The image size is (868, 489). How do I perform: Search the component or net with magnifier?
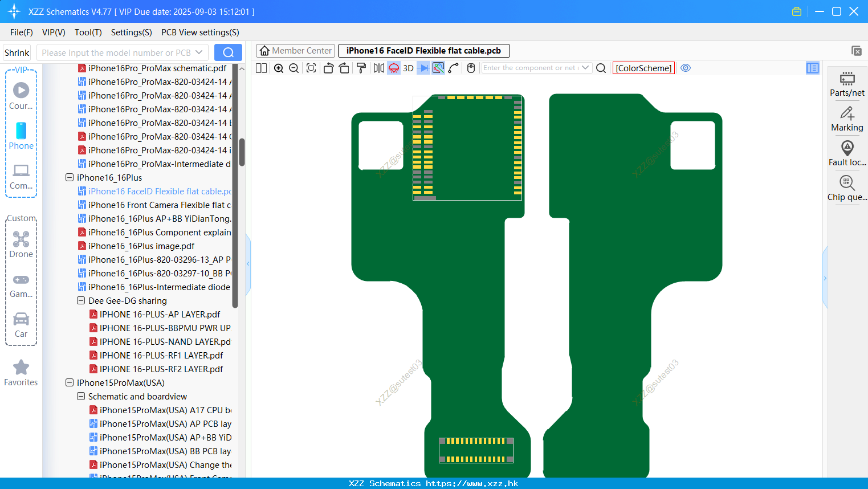(601, 68)
